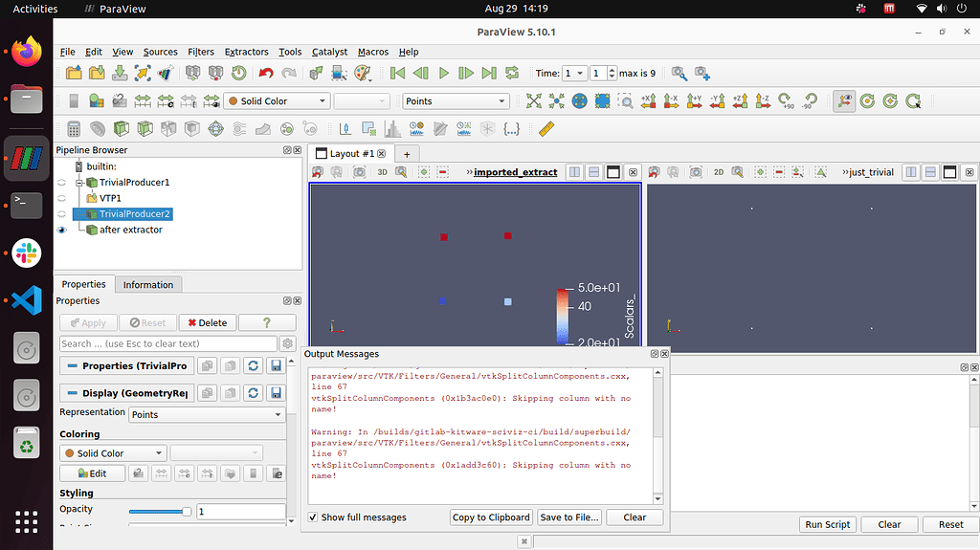This screenshot has width=980, height=550.
Task: Open the ruler measurement tool
Action: coord(546,128)
